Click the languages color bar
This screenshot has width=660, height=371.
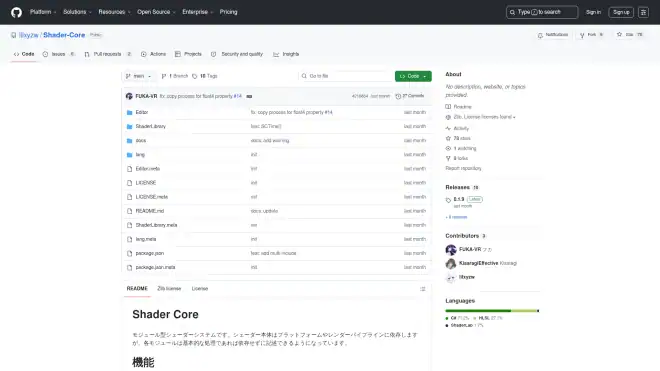pos(492,311)
